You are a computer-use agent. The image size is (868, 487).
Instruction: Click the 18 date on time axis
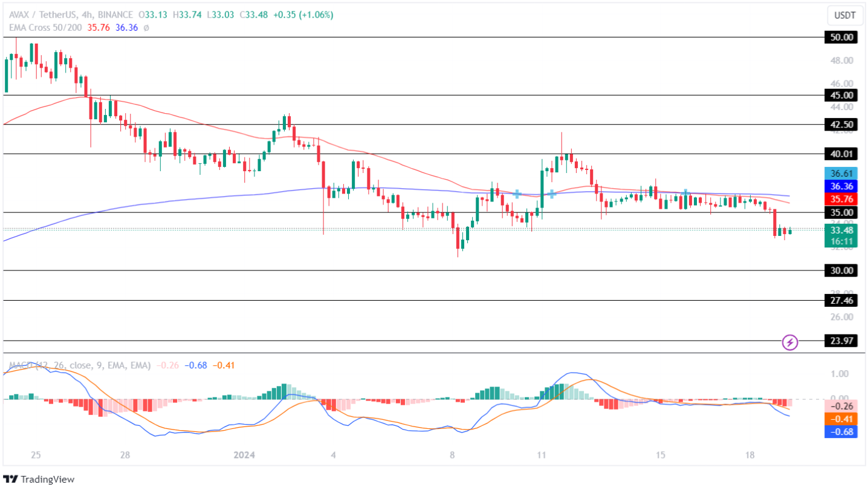[x=750, y=455]
